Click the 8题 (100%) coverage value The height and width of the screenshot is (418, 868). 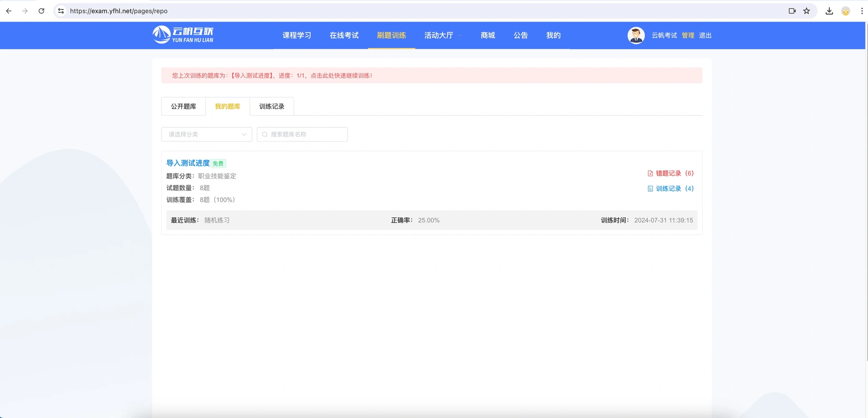coord(217,199)
